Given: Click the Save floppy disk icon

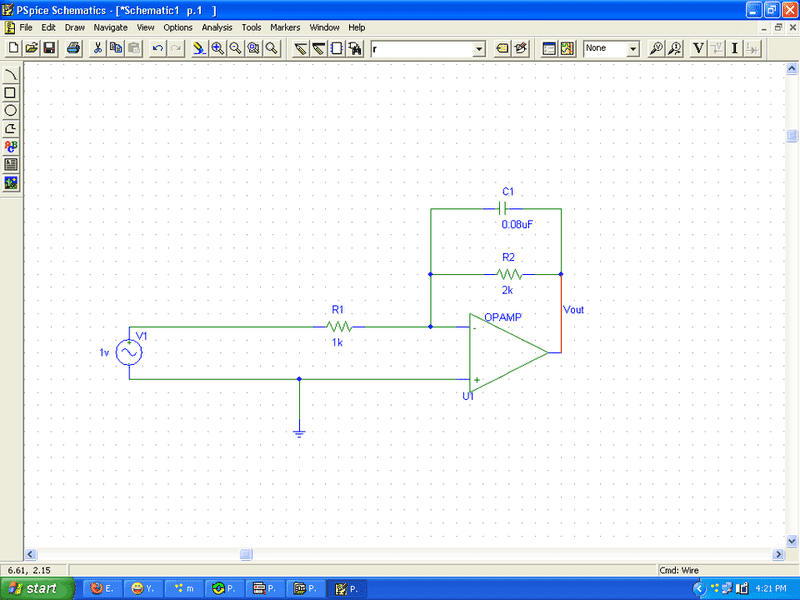Looking at the screenshot, I should (x=50, y=48).
